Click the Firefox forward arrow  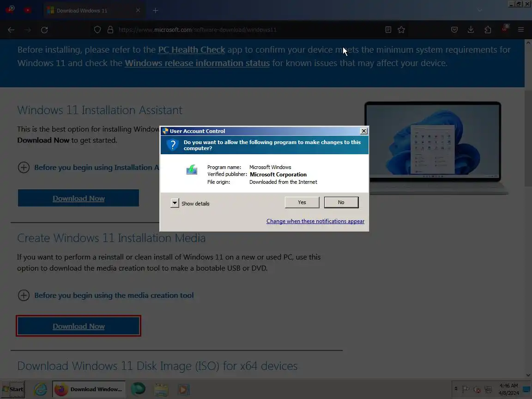click(x=28, y=30)
